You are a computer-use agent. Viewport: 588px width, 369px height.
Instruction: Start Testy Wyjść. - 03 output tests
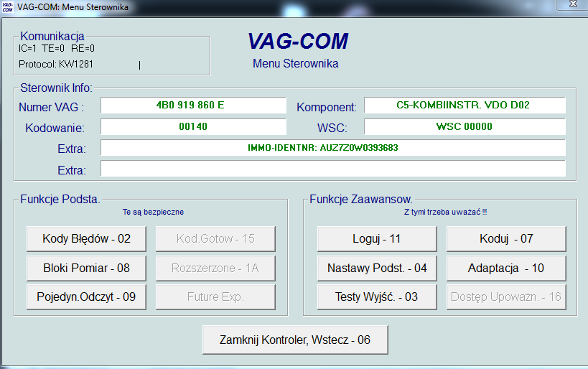pyautogui.click(x=377, y=297)
